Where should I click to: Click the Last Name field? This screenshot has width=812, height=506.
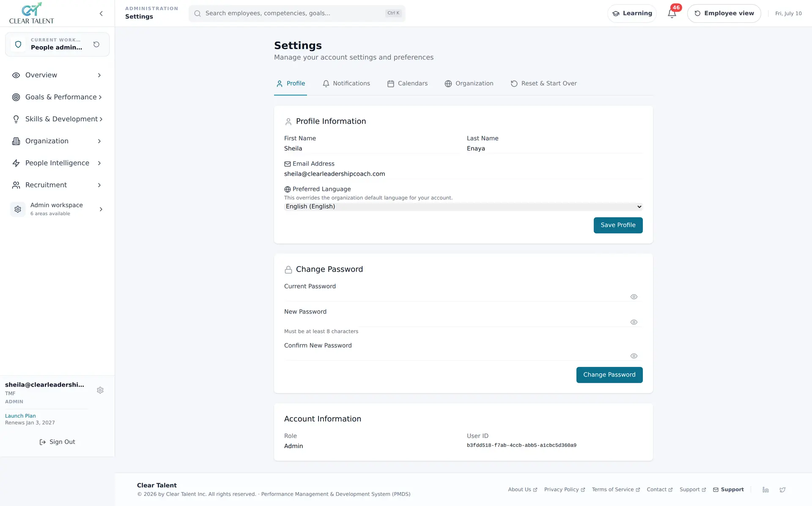click(x=555, y=149)
